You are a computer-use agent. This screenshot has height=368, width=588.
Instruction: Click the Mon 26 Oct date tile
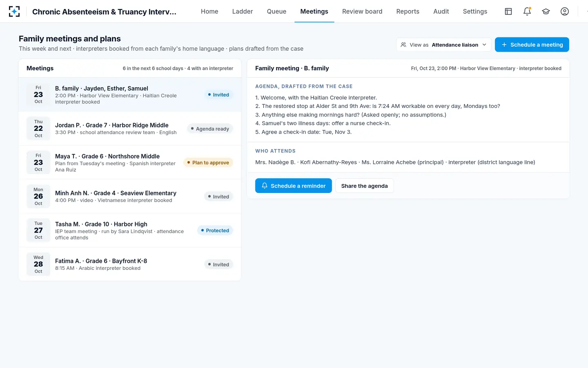pos(38,196)
